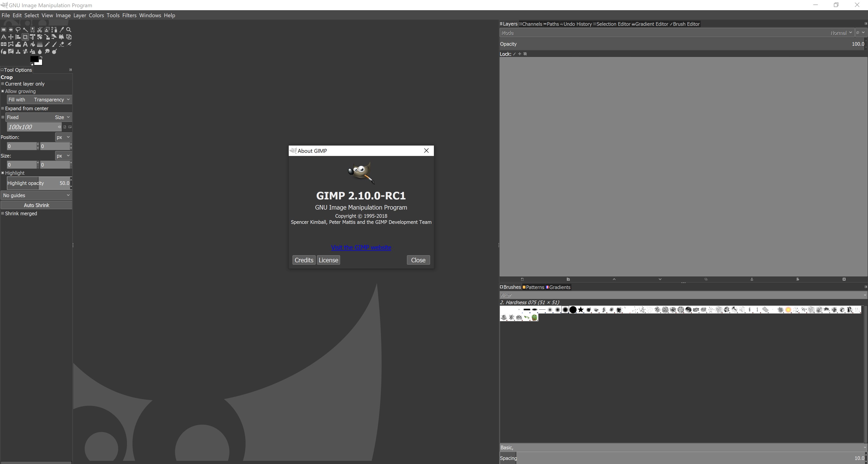Select the Text tool

point(25,44)
